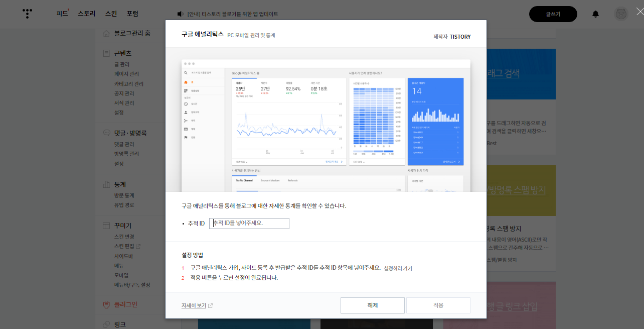Open 카테고리 관리 in sidebar
The width and height of the screenshot is (644, 329).
pos(128,84)
